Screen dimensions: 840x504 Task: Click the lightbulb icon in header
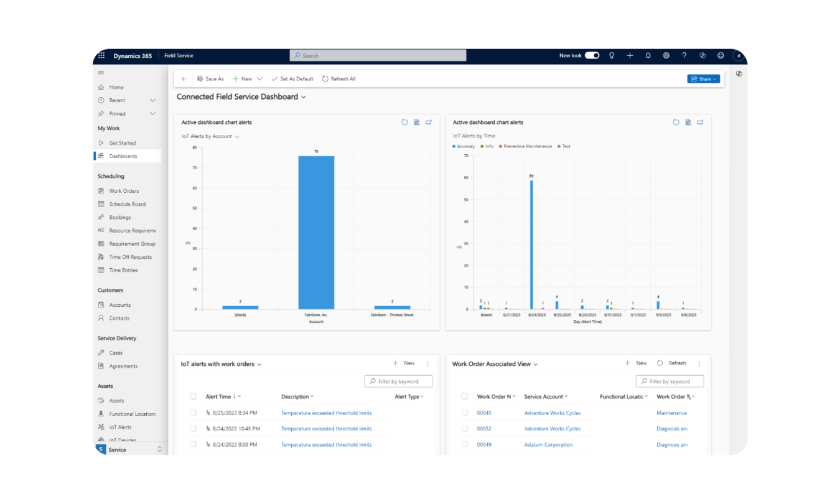(612, 55)
